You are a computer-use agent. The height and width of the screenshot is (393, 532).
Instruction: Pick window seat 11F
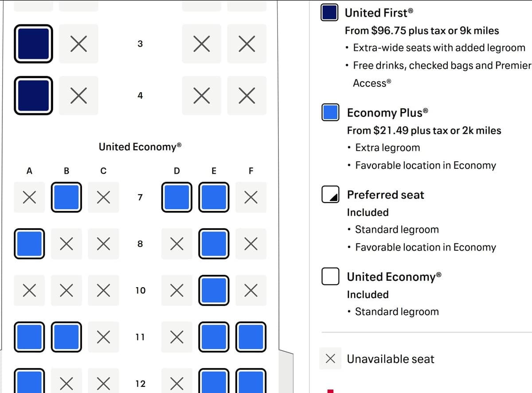[x=251, y=337]
